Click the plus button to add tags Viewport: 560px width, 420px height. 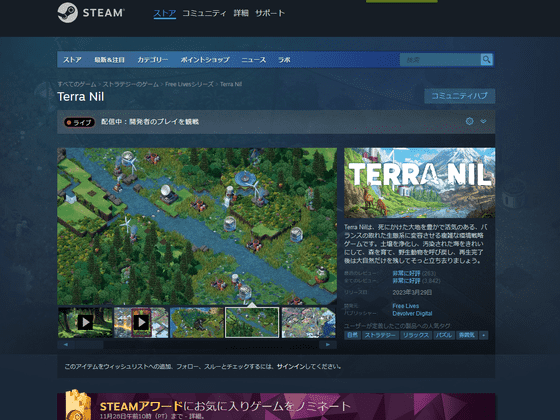[484, 335]
